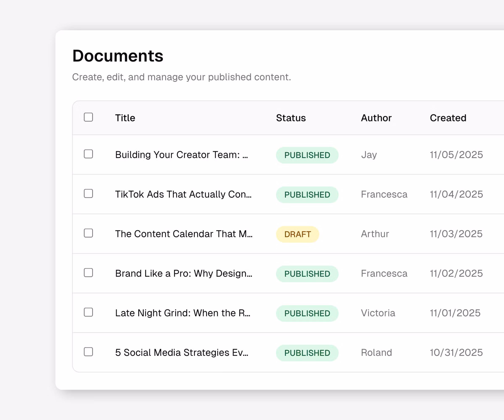Image resolution: width=504 pixels, height=420 pixels.
Task: Tick checkbox for TikTok Ads That Actually Convert
Action: [x=88, y=194]
